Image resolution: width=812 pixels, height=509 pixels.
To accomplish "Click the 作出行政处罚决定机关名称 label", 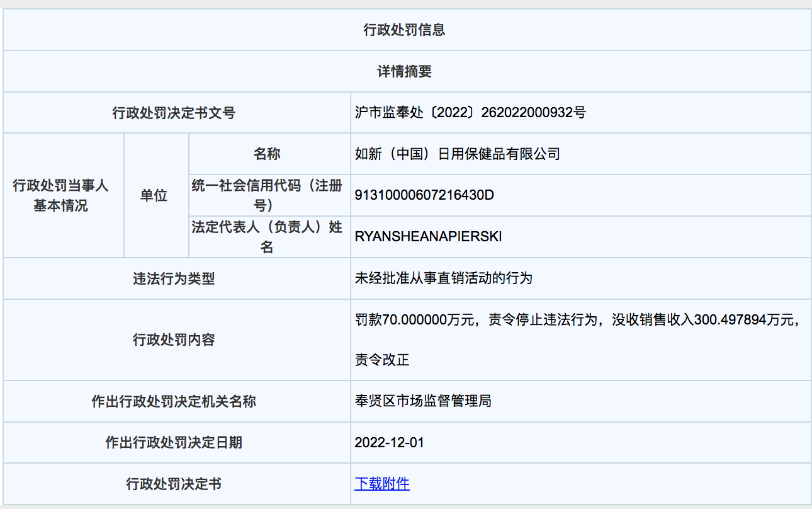I will click(174, 401).
